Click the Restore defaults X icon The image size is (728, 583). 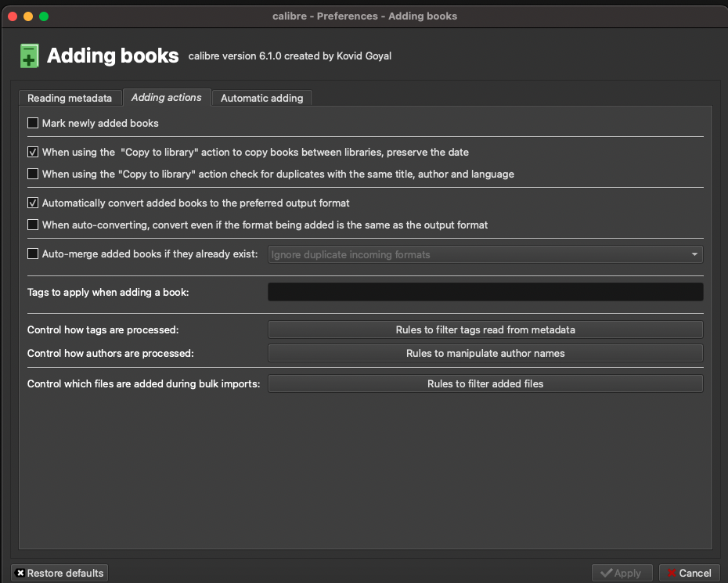click(x=20, y=573)
